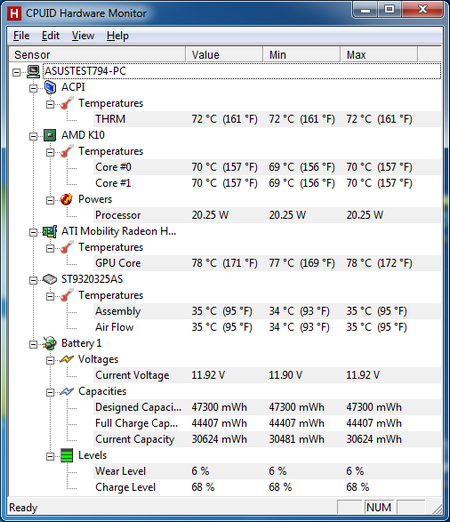Maximize the Hardware Monitor window

point(389,11)
